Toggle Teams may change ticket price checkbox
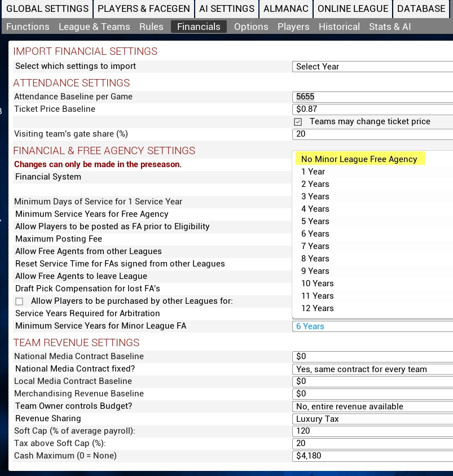This screenshot has width=453, height=476. 298,121
